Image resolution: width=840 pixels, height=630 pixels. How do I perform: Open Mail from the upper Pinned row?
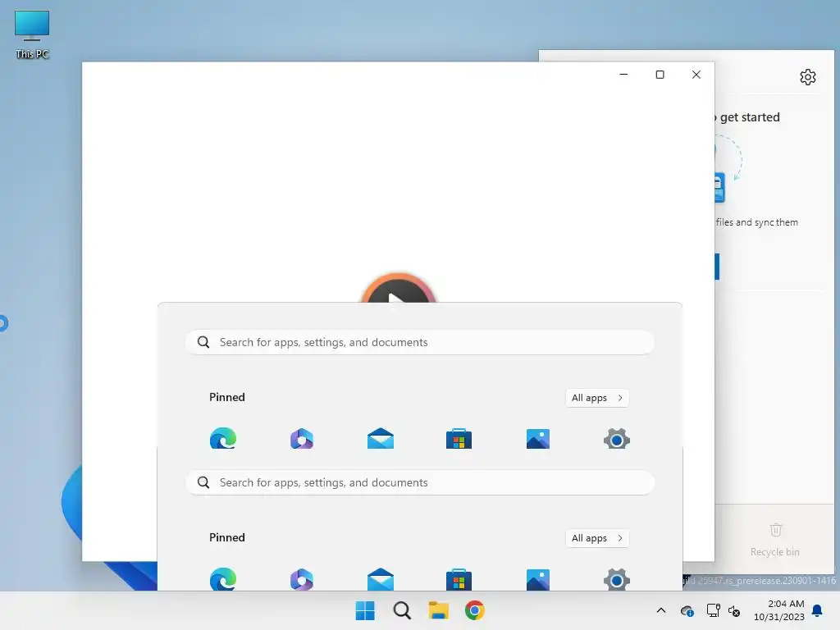coord(381,439)
